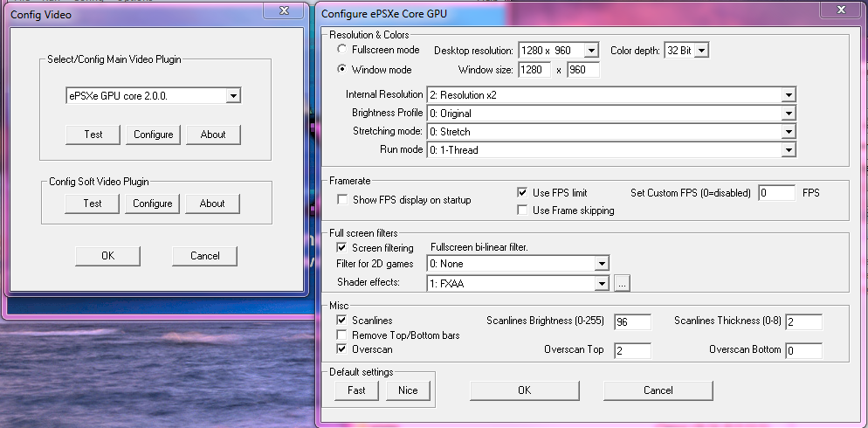This screenshot has height=428, width=868.
Task: Open the Color depth dropdown
Action: [701, 51]
